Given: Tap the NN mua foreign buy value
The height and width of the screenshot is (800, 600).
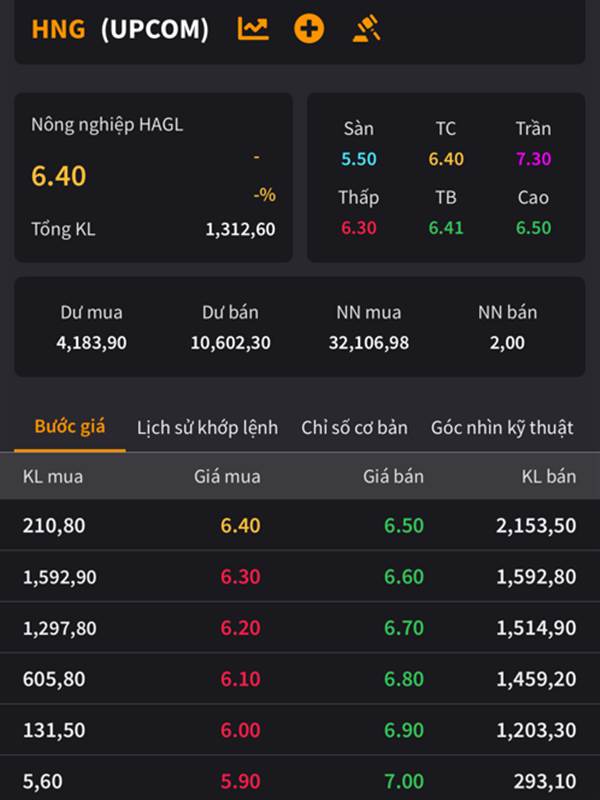Looking at the screenshot, I should click(368, 343).
